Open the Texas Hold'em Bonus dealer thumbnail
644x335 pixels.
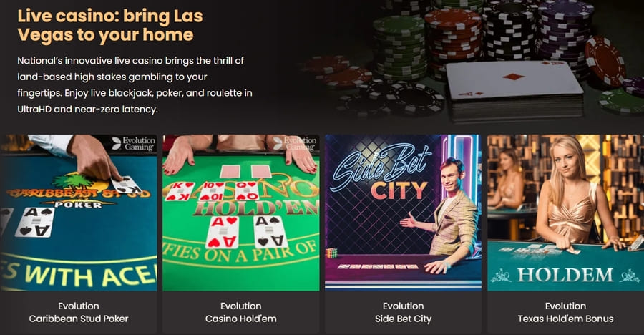(565, 213)
